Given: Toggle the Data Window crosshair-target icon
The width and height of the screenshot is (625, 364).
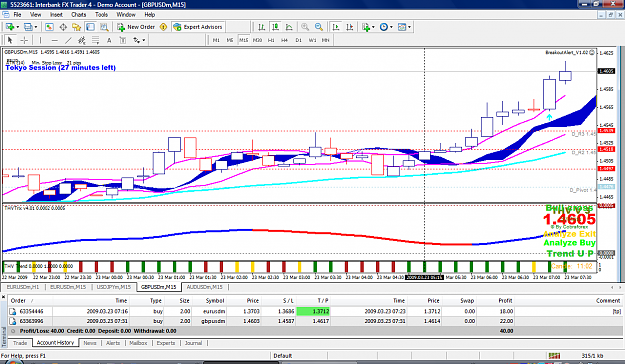Looking at the screenshot, I should pos(63,27).
